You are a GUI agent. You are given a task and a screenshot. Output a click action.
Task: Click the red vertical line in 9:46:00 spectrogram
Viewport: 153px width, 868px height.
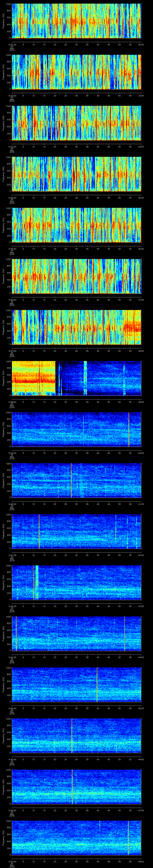pos(72,786)
